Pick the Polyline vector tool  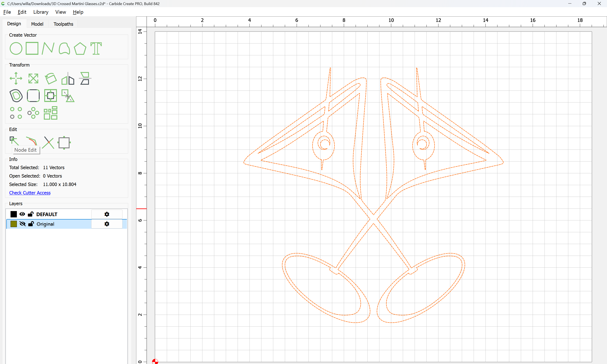48,48
